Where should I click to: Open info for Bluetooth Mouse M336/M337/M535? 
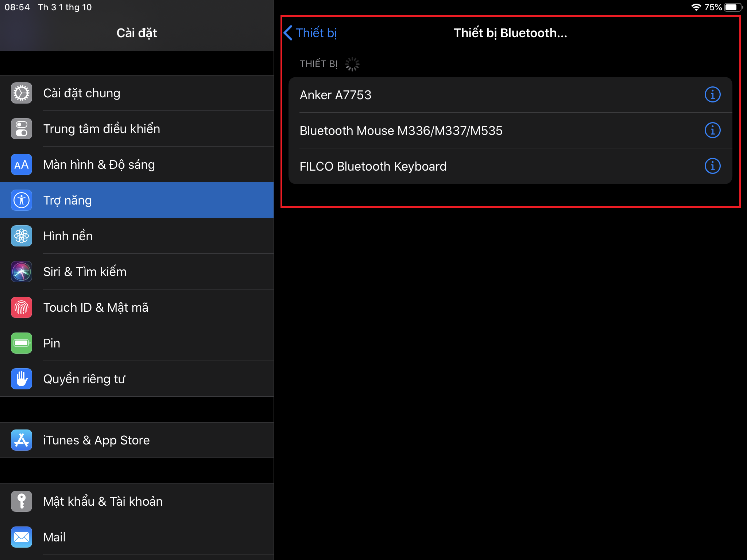[712, 131]
